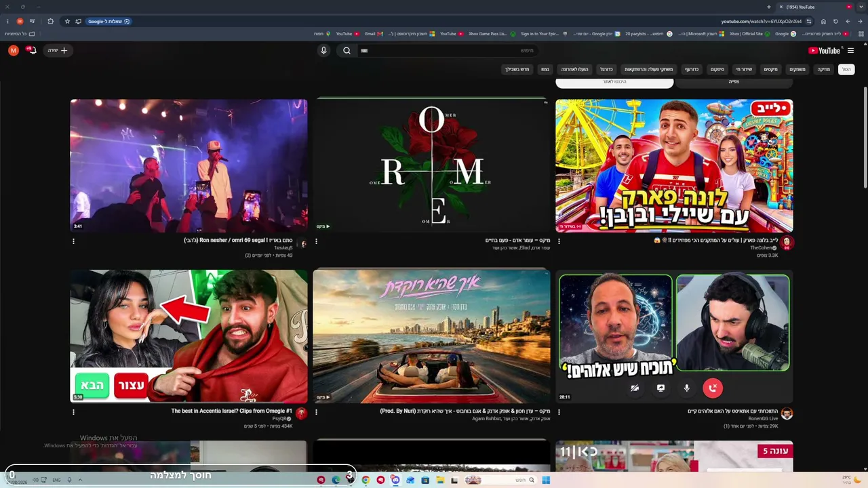Image resolution: width=868 pixels, height=488 pixels.
Task: Select the חדש בשבילך filter chip
Action: 517,69
